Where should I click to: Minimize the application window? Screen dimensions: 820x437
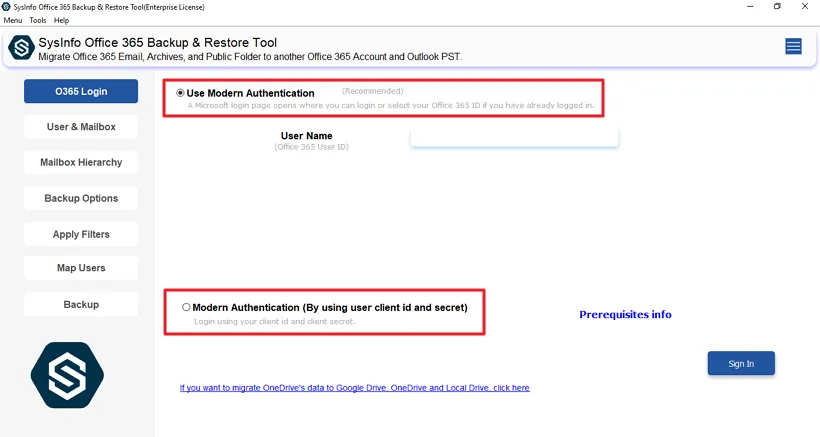(x=750, y=7)
